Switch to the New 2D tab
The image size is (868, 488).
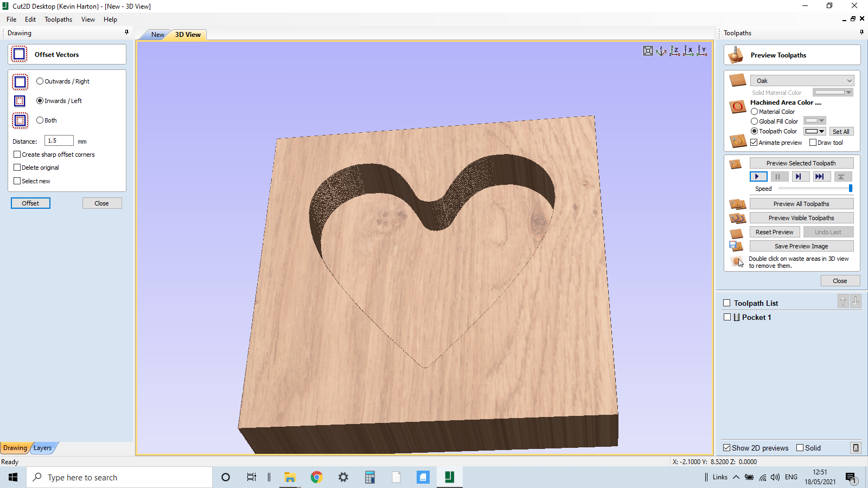(x=157, y=35)
